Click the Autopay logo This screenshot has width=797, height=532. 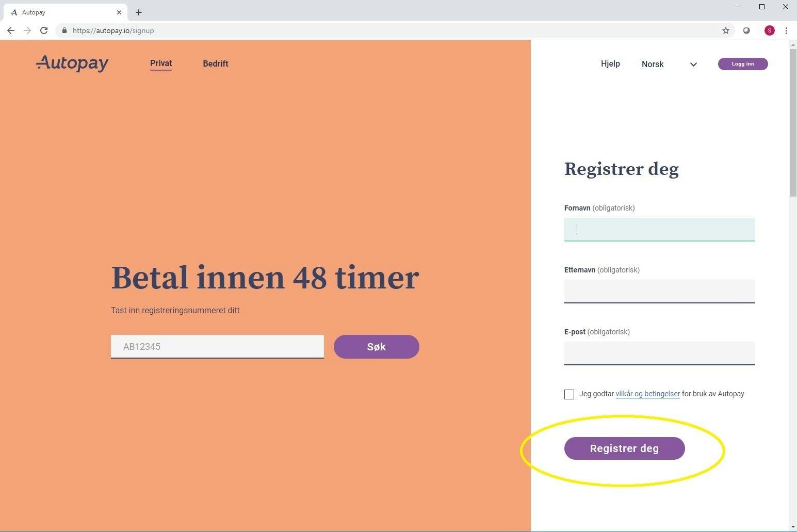(72, 63)
